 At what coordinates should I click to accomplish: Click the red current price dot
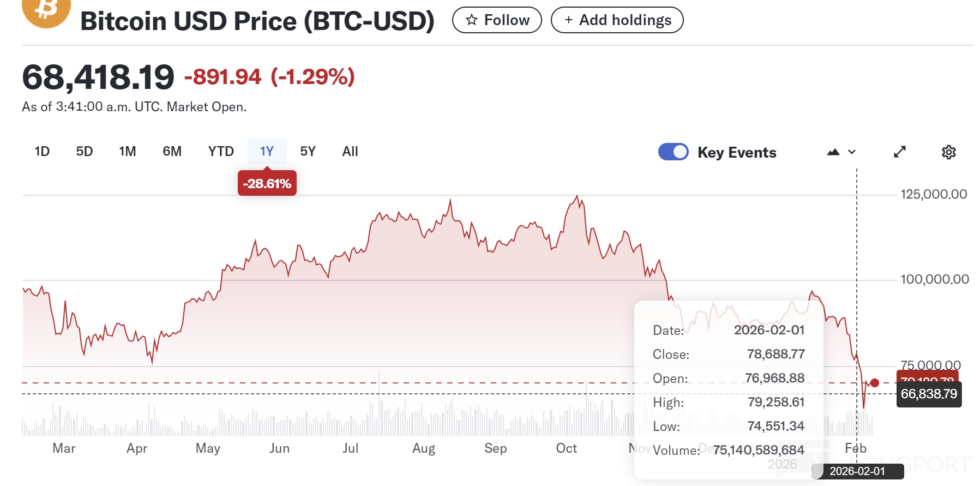pyautogui.click(x=875, y=383)
